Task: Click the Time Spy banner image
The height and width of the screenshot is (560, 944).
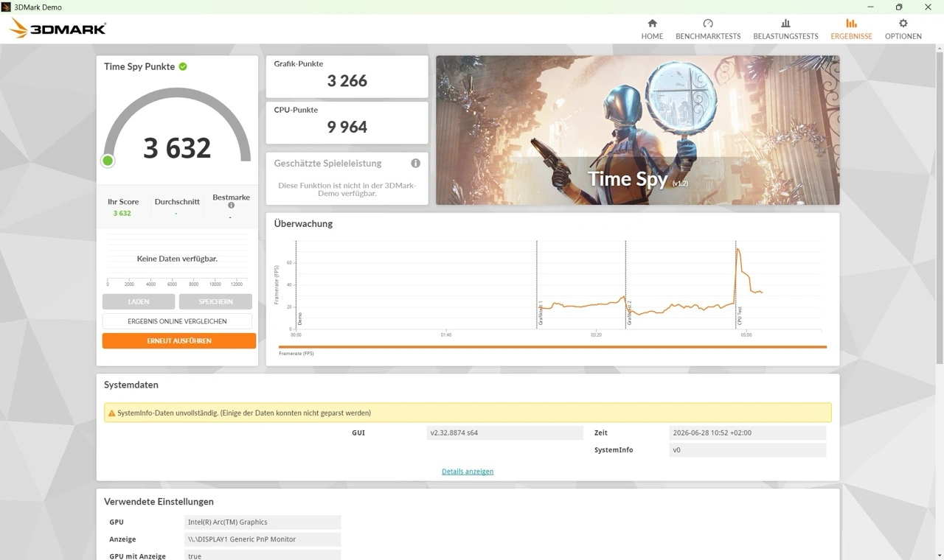Action: pos(637,130)
